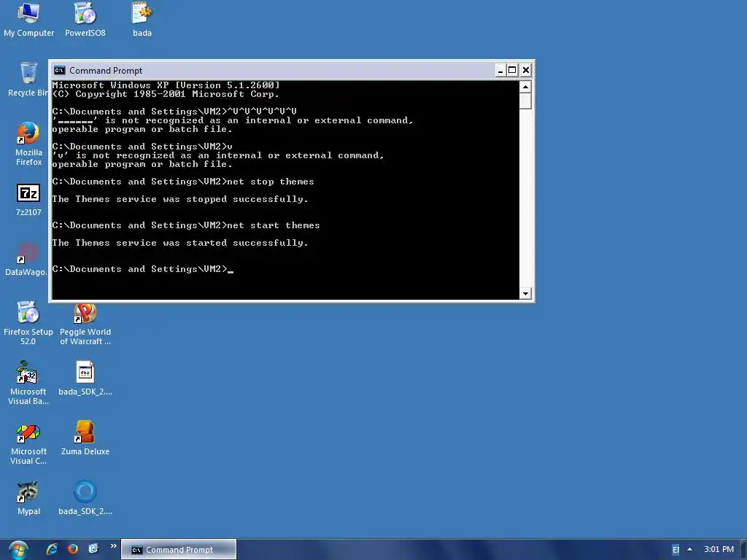This screenshot has width=747, height=560.
Task: Click 'The Themes service was started successfully.' line
Action: tap(180, 244)
